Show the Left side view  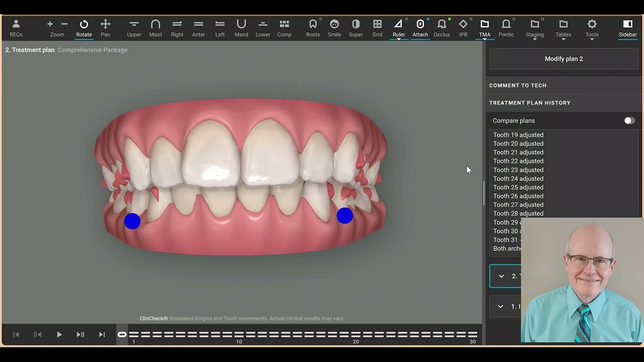click(220, 28)
